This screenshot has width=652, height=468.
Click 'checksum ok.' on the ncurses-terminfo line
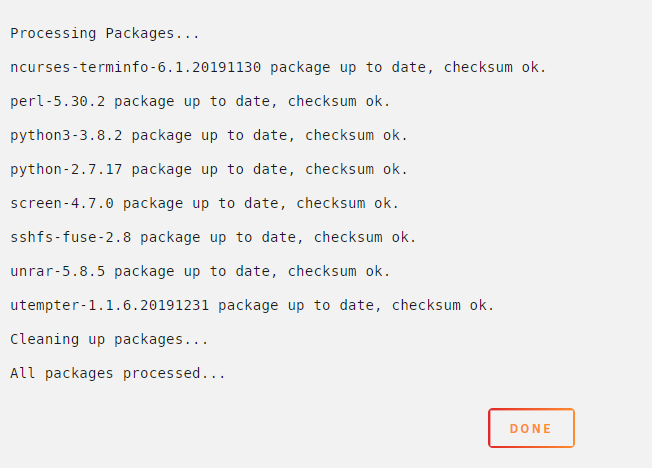point(495,67)
